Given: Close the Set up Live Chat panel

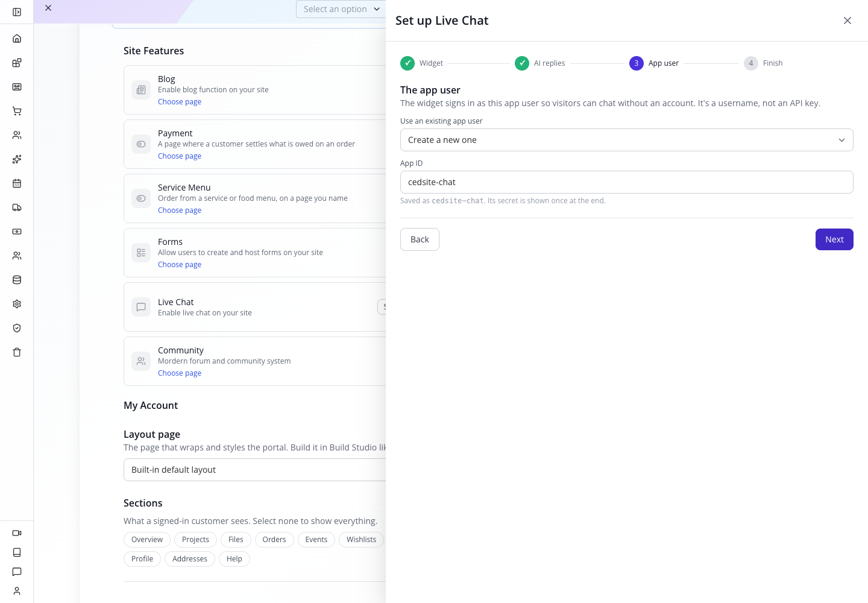Looking at the screenshot, I should (848, 21).
